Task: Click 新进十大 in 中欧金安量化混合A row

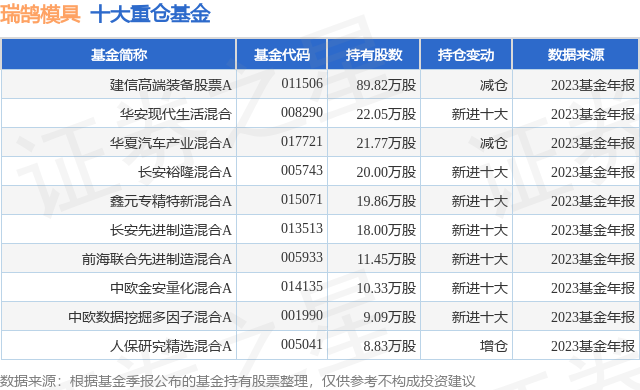Action: 480,288
